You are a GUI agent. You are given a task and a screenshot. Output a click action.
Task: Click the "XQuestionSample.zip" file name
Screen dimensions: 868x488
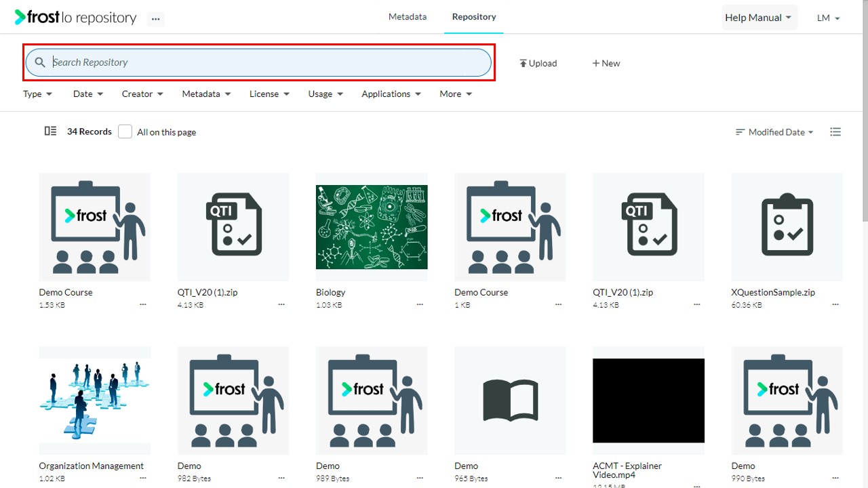coord(773,293)
